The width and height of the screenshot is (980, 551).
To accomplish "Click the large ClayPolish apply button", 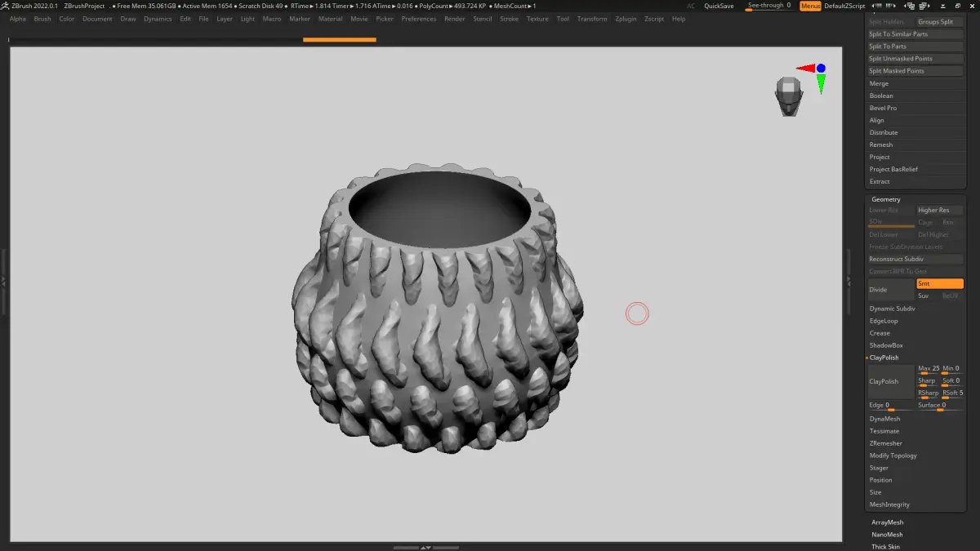I will [x=891, y=381].
